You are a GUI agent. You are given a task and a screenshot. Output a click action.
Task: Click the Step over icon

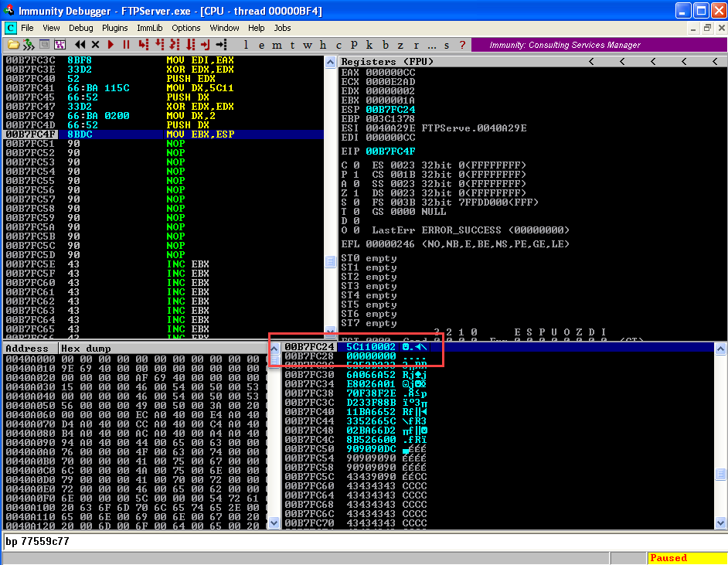pos(159,45)
